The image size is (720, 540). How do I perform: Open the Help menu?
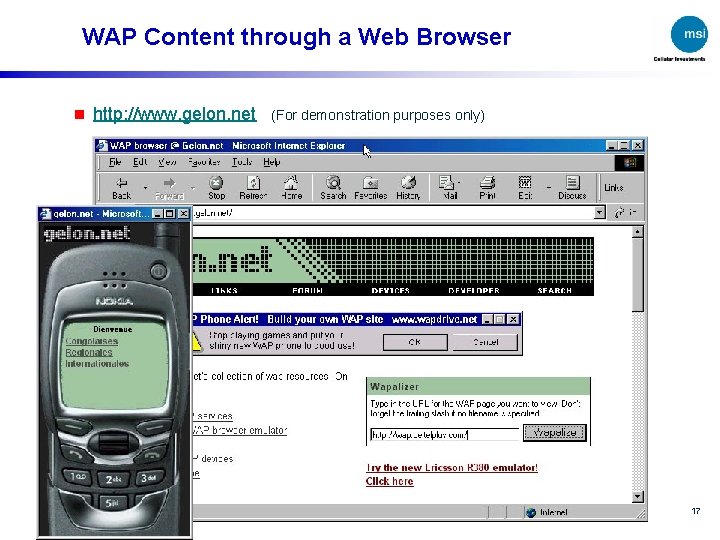click(x=271, y=162)
